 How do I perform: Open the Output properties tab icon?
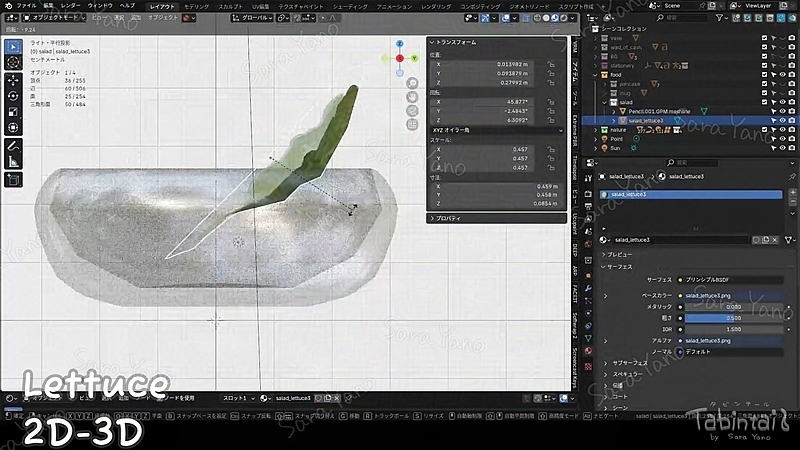coord(588,206)
